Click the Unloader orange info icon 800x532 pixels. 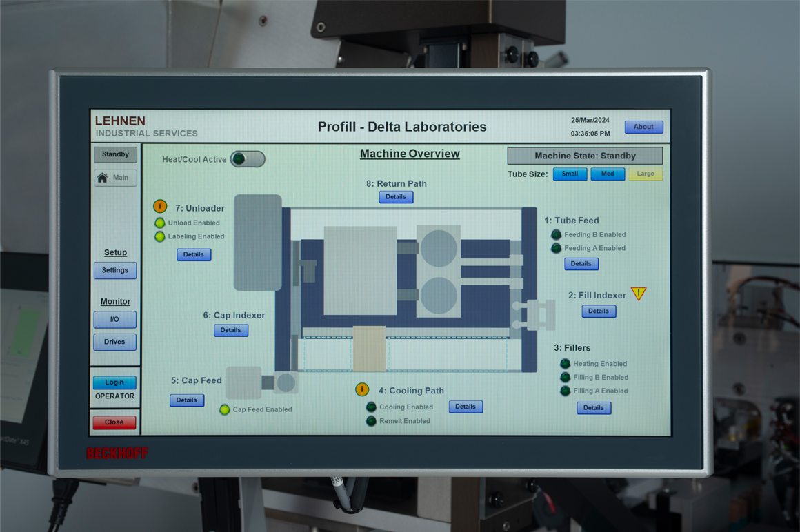pyautogui.click(x=160, y=207)
